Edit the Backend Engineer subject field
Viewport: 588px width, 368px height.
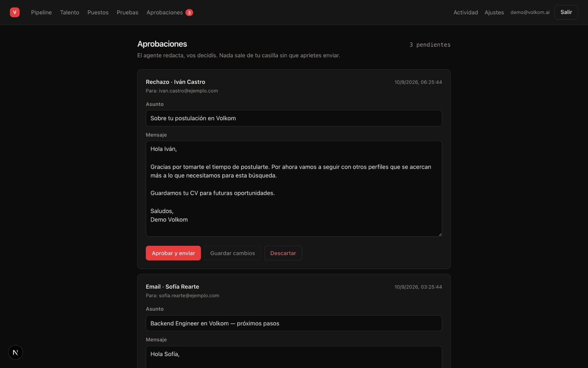(294, 323)
